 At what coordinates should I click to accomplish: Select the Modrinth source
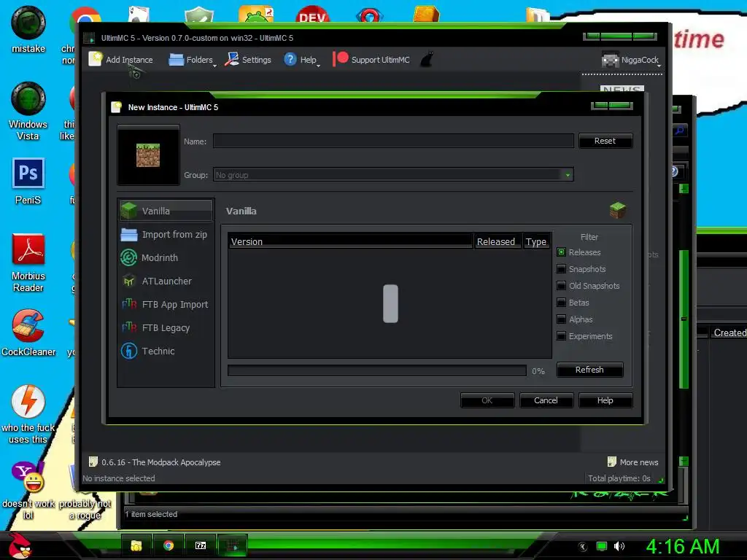pyautogui.click(x=166, y=257)
